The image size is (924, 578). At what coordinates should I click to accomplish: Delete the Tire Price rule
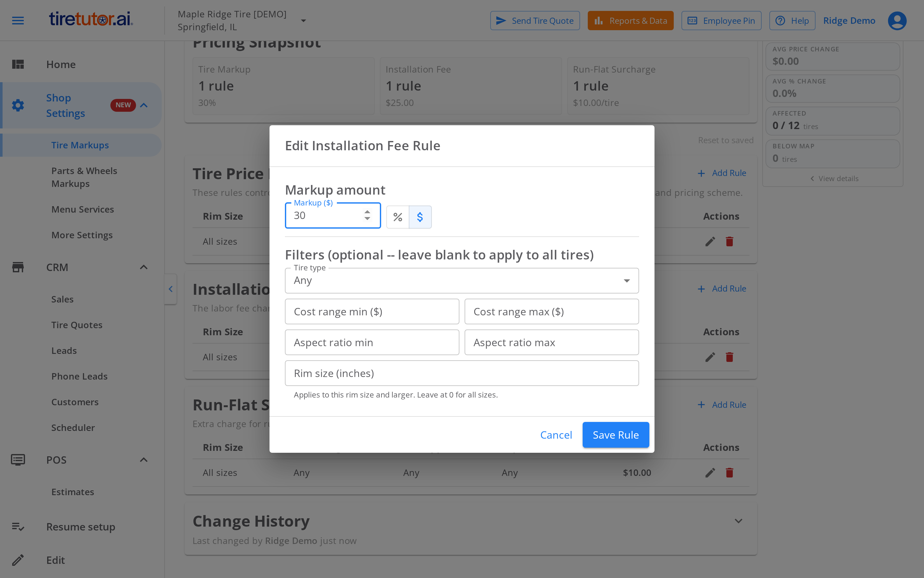(729, 241)
